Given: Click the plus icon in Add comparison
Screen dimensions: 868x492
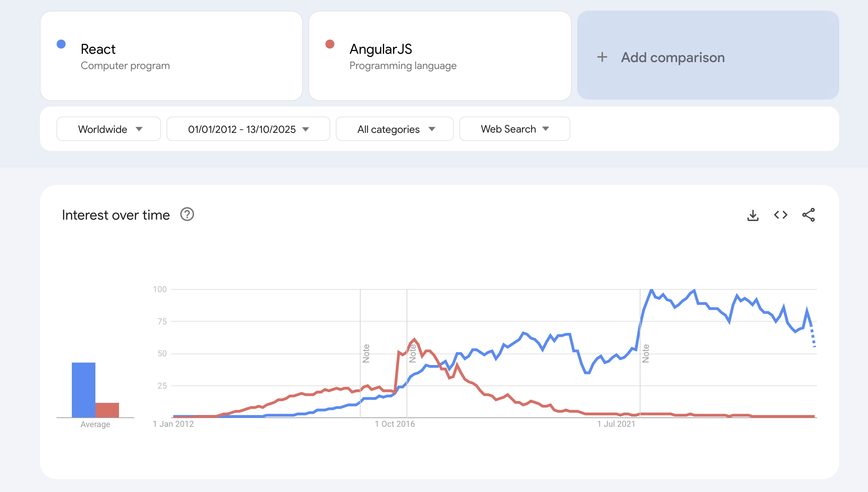Looking at the screenshot, I should pyautogui.click(x=602, y=57).
